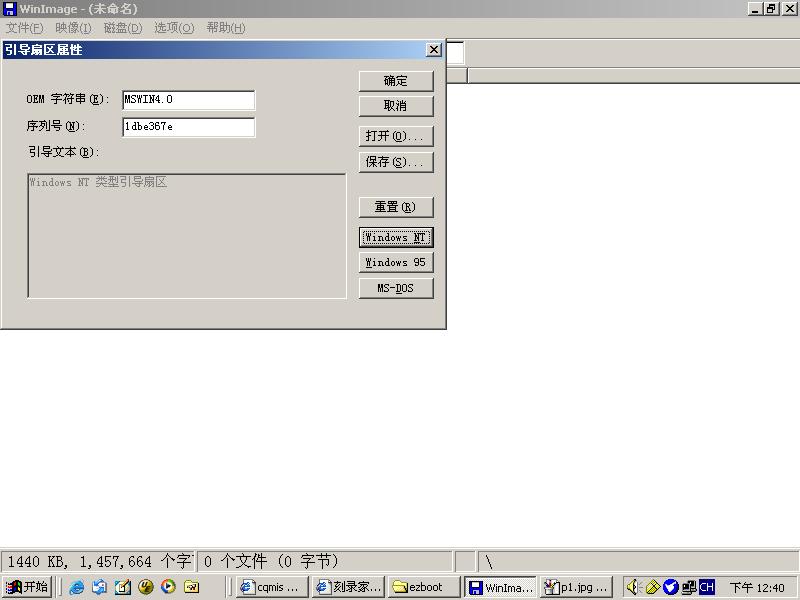Screen dimensions: 800x600
Task: Click the network computers tray icon
Action: pos(689,587)
